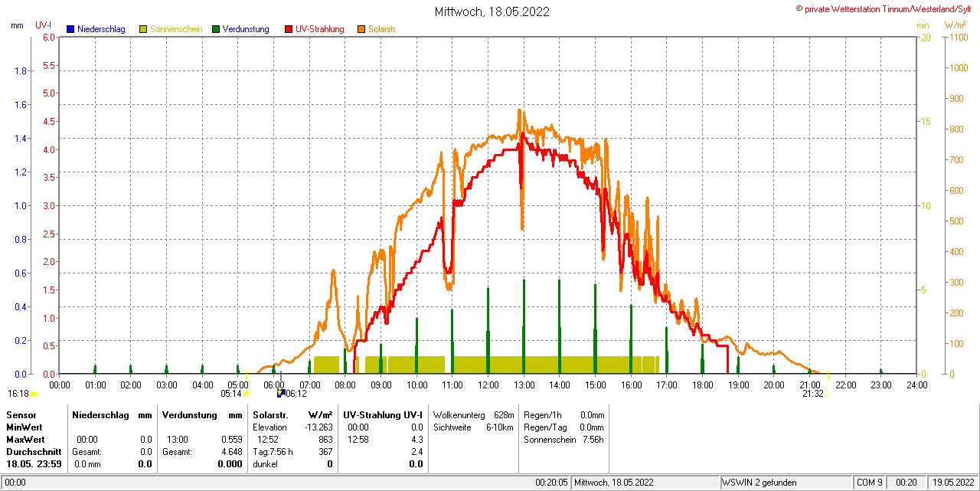Click the Regen/1h 0.0mm entry
980x491 pixels.
[x=563, y=414]
